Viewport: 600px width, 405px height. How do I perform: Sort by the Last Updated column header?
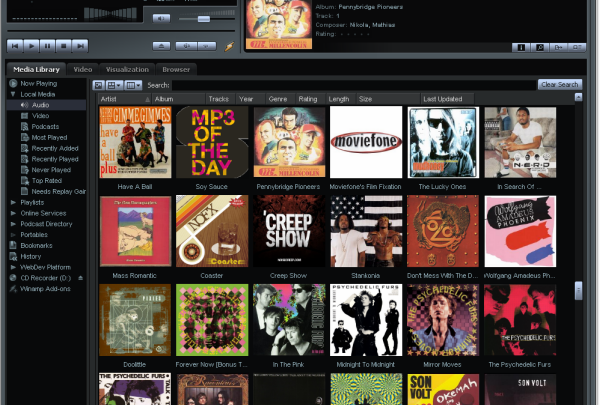coord(447,99)
